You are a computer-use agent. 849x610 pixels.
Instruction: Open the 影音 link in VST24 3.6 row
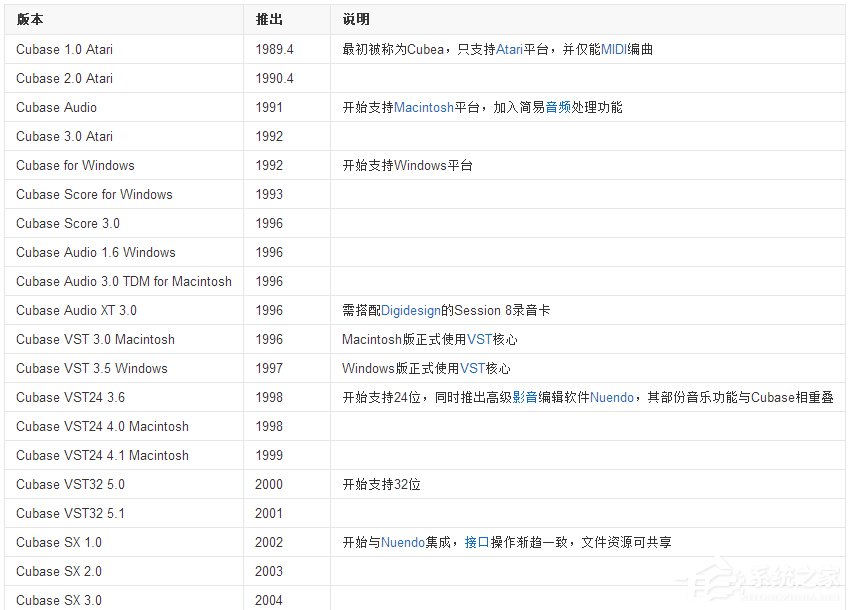point(525,397)
